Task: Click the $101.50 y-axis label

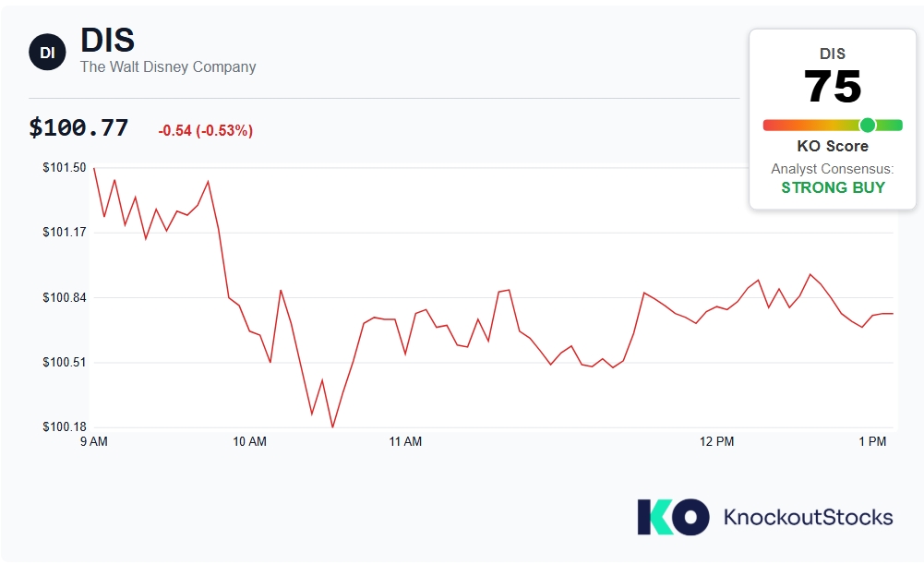Action: [x=65, y=167]
